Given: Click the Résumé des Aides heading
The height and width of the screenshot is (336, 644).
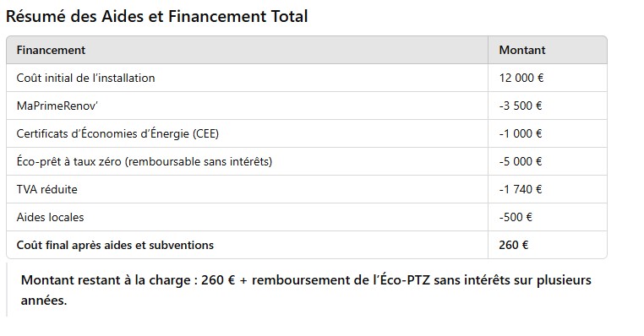Looking at the screenshot, I should (x=156, y=16).
